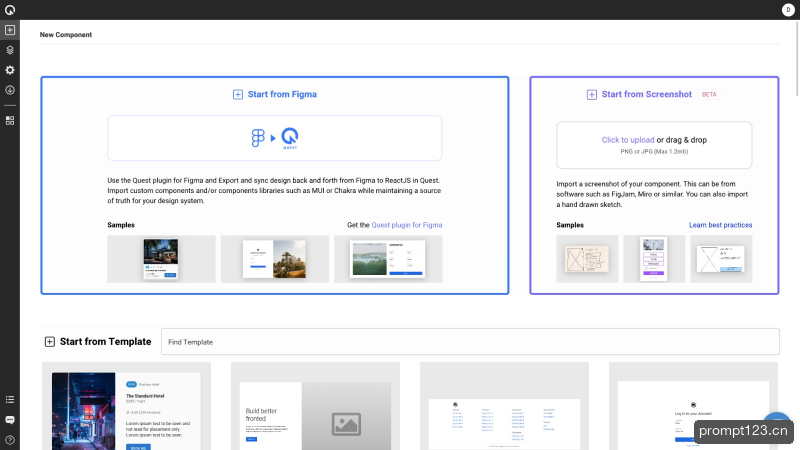Open the ocean wave Figma sample

pyautogui.click(x=388, y=259)
